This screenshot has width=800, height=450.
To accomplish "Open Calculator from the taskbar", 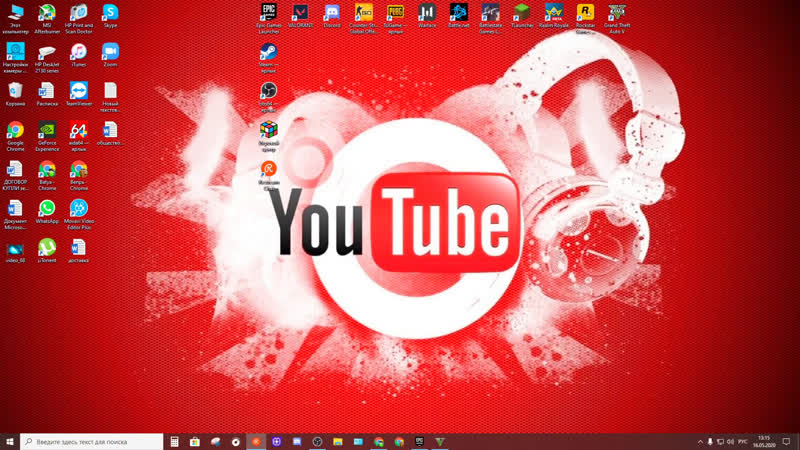I will (174, 442).
